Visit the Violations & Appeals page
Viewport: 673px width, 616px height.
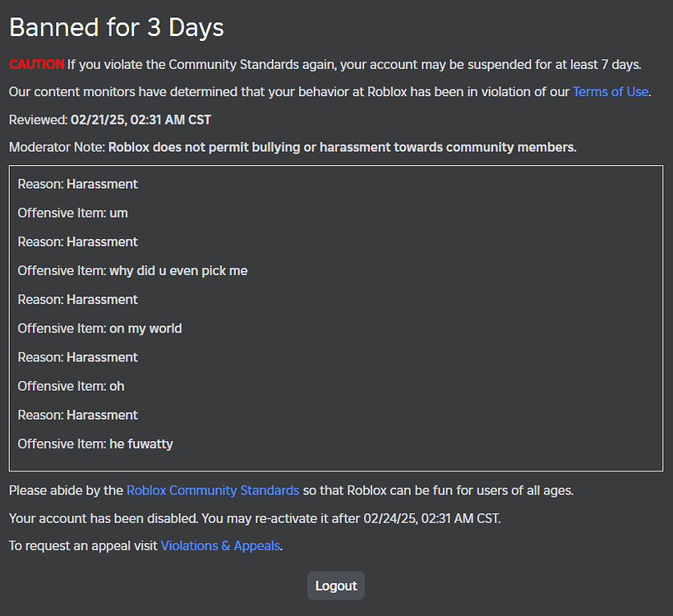coord(219,545)
